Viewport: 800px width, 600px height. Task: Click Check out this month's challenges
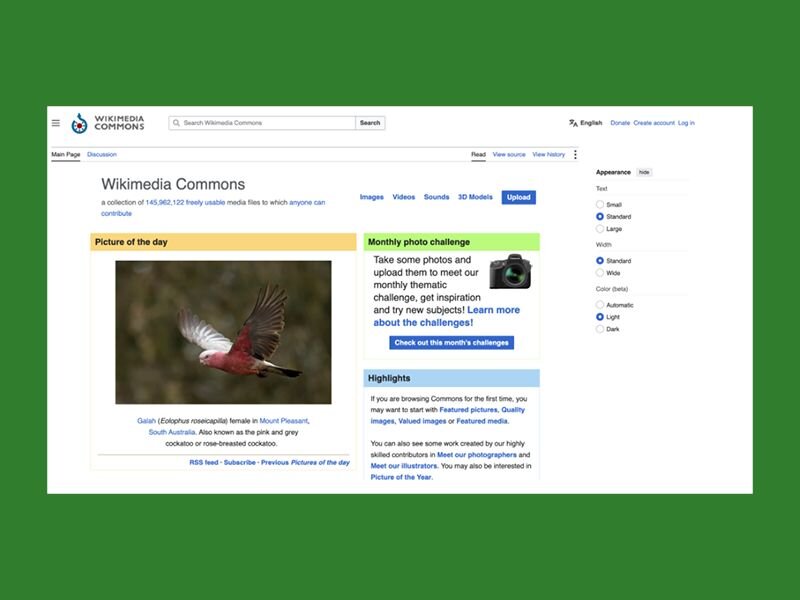tap(452, 343)
